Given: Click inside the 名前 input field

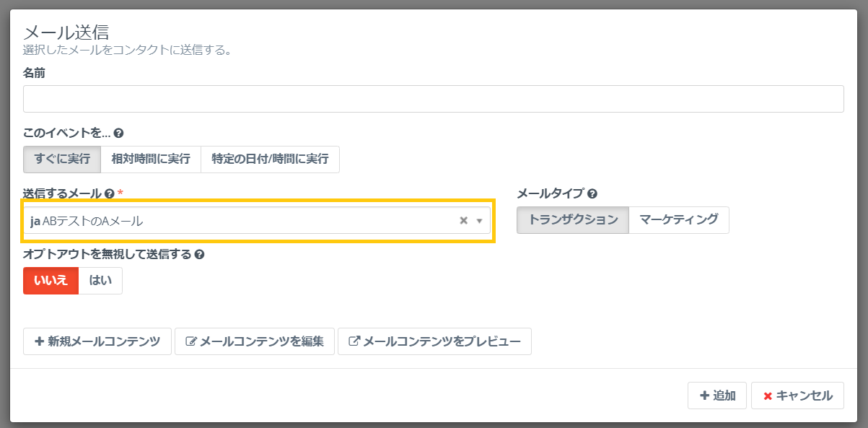Looking at the screenshot, I should 431,98.
